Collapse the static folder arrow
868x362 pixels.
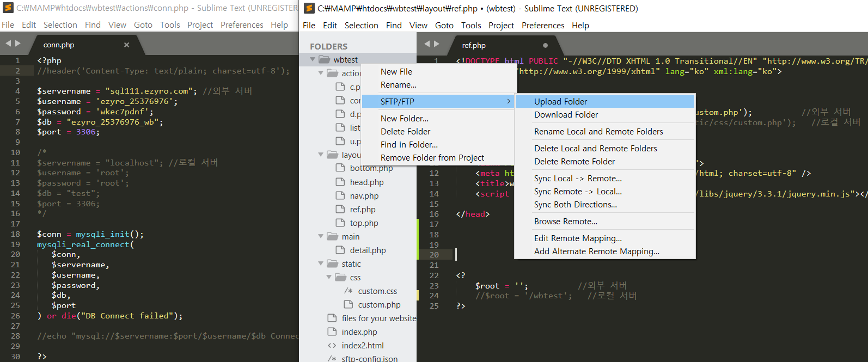(321, 263)
